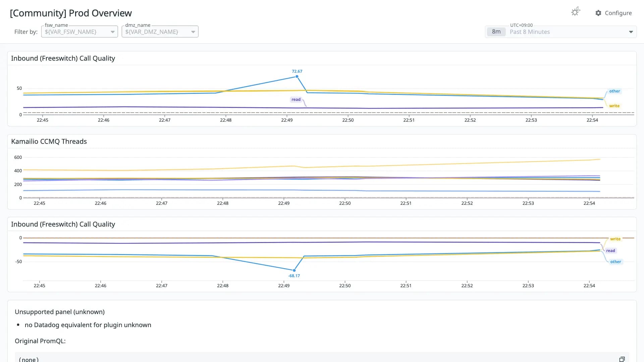Click the 'other' label in bottom chart
644x362 pixels.
click(615, 262)
